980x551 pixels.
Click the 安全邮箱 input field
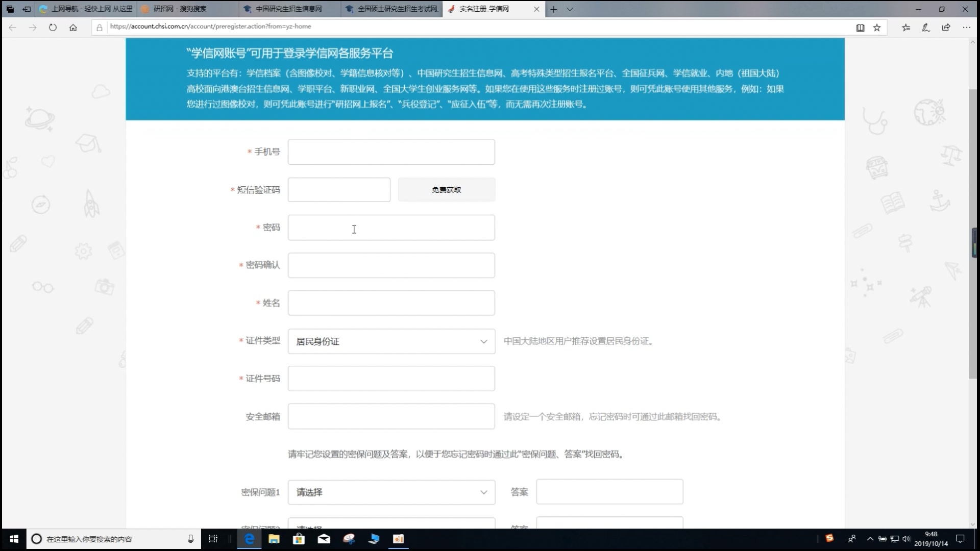coord(391,416)
